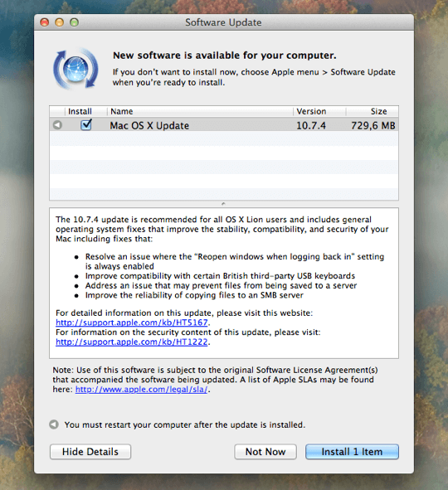448x490 pixels.
Task: Click the Install 1 Item button
Action: pyautogui.click(x=352, y=452)
